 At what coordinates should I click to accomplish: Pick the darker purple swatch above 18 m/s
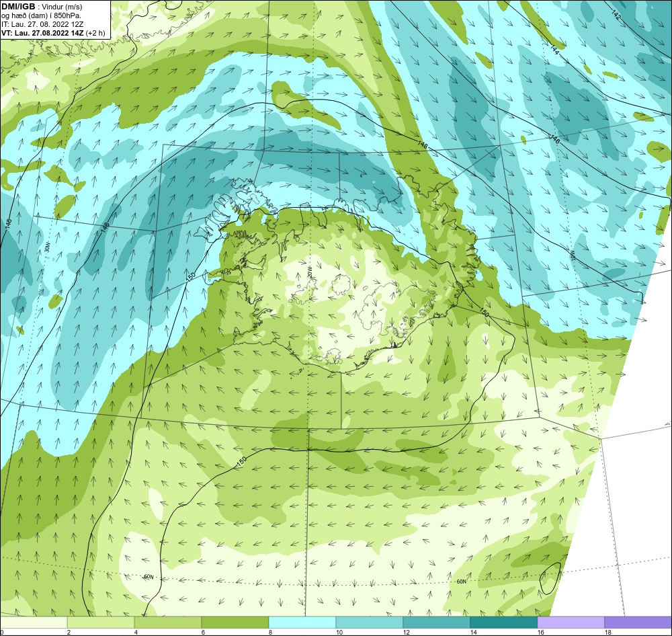(x=638, y=623)
